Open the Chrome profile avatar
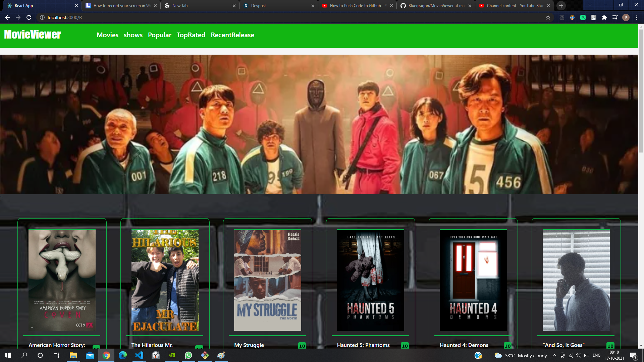 [x=626, y=17]
